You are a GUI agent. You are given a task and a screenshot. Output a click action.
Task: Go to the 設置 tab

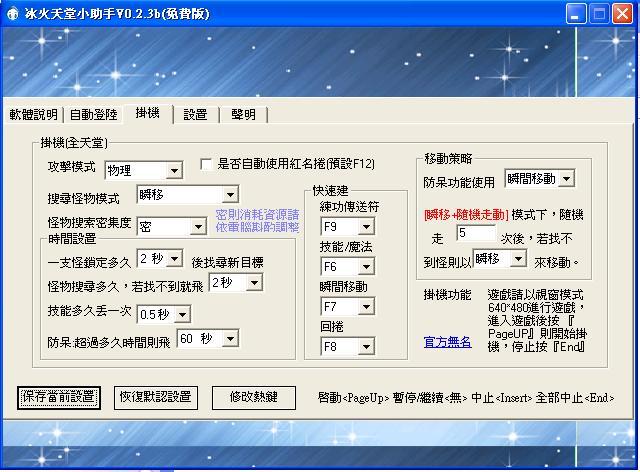(196, 114)
